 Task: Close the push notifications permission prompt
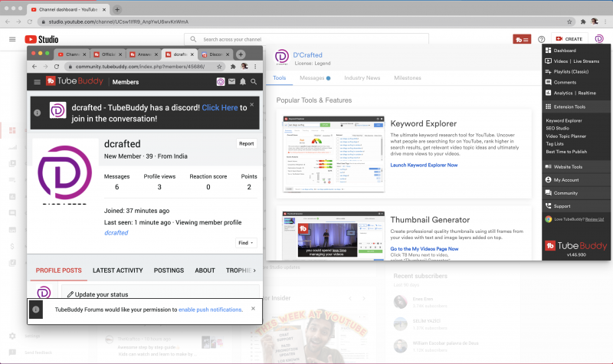(x=253, y=309)
